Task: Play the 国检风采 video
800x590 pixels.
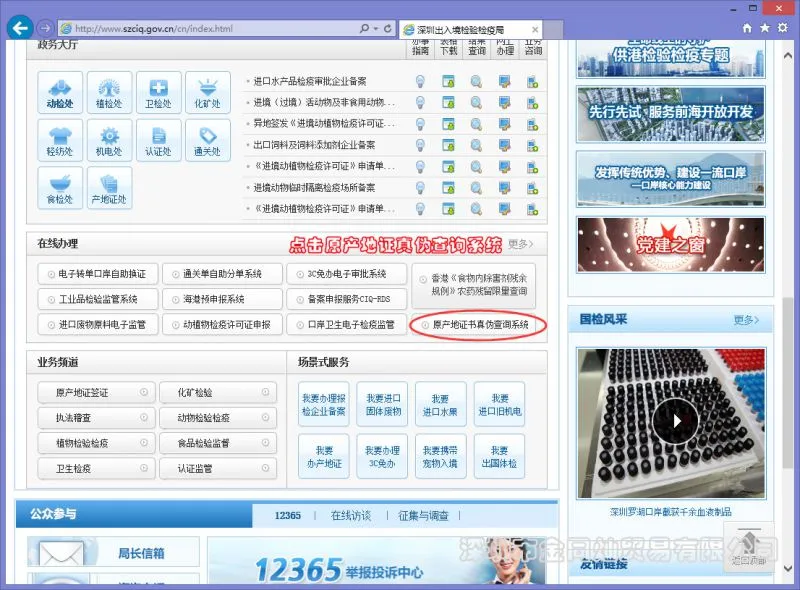Action: (675, 421)
